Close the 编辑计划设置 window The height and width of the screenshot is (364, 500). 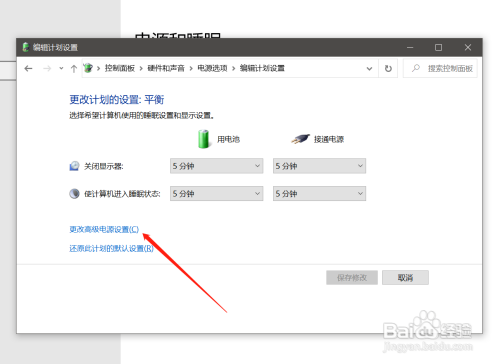tap(468, 48)
